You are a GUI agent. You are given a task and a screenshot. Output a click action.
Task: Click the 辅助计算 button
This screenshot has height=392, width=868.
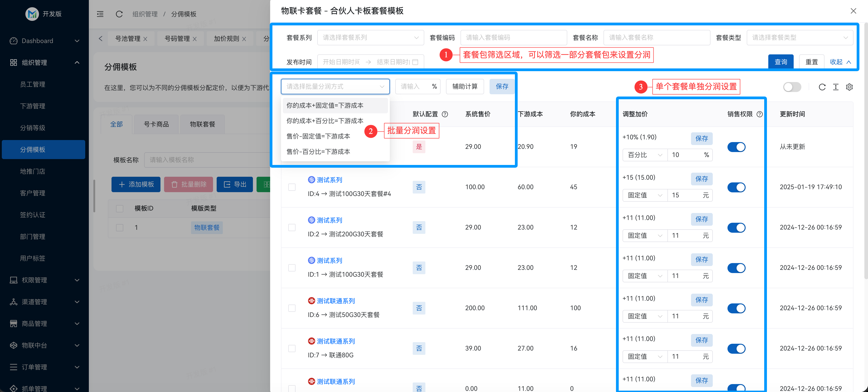tap(465, 87)
